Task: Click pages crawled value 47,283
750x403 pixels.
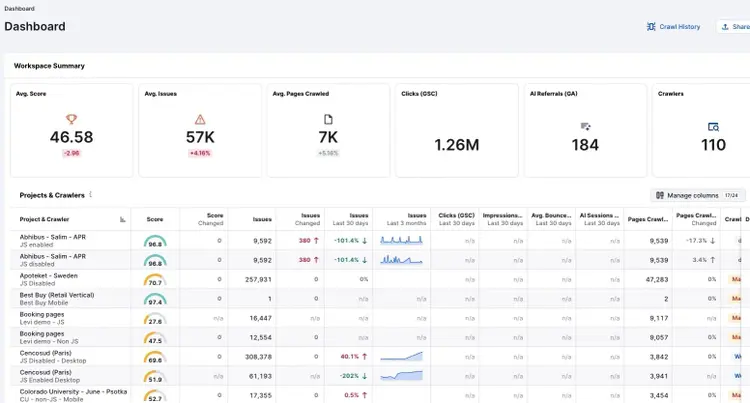Action: tap(657, 280)
